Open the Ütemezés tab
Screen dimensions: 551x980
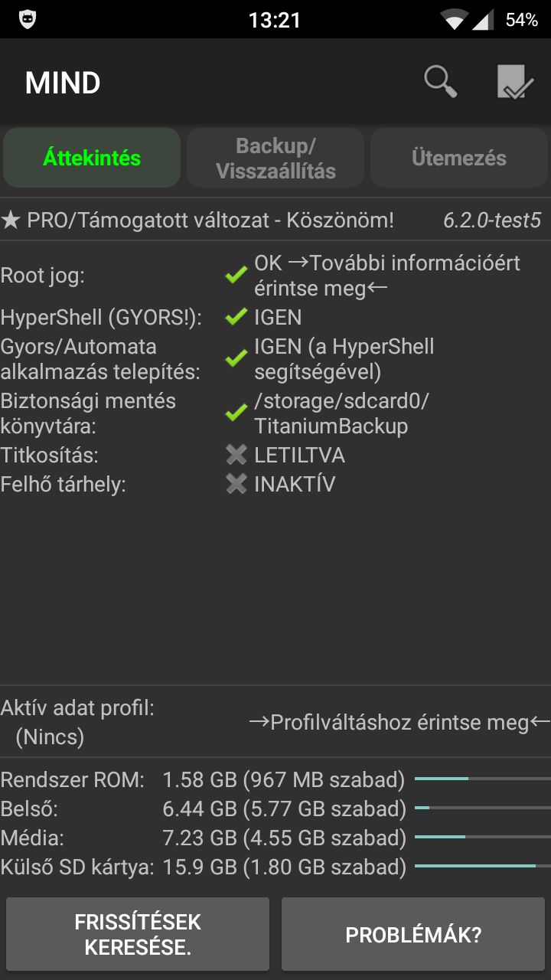coord(459,158)
